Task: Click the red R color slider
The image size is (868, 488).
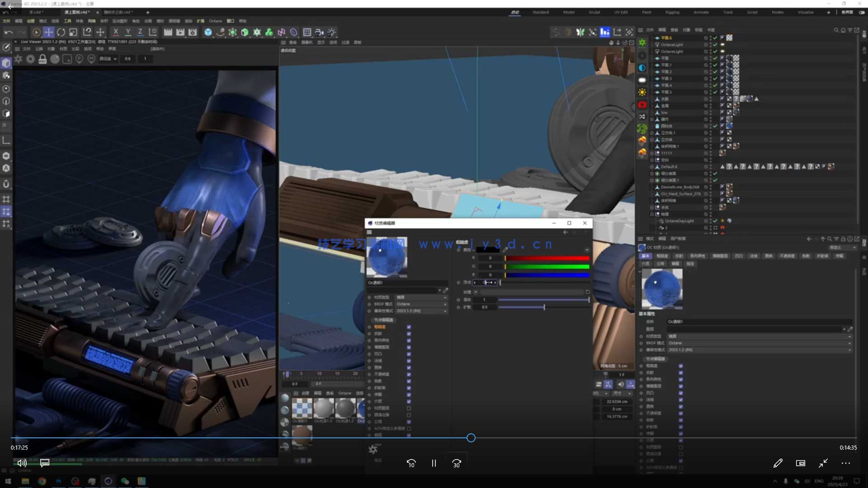Action: point(547,258)
